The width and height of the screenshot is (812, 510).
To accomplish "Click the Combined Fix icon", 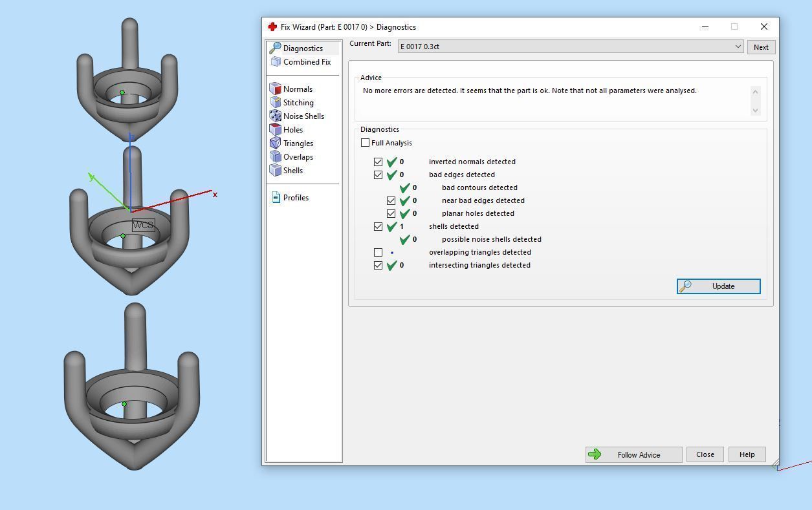I will point(276,61).
